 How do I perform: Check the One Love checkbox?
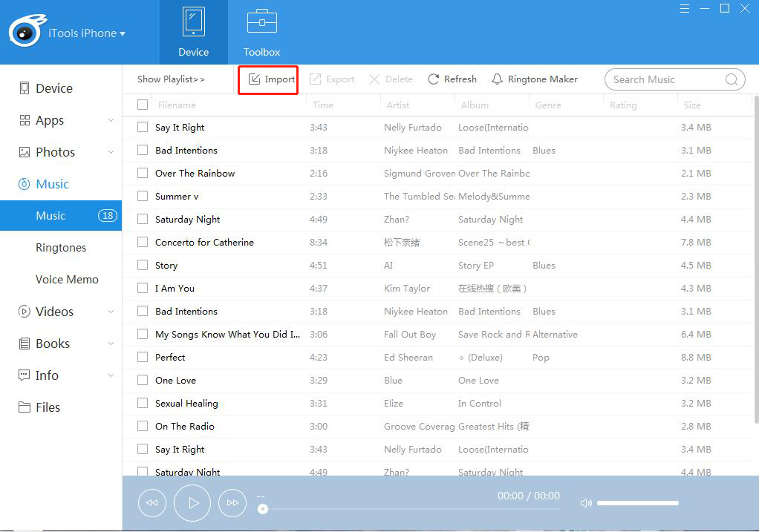[143, 380]
